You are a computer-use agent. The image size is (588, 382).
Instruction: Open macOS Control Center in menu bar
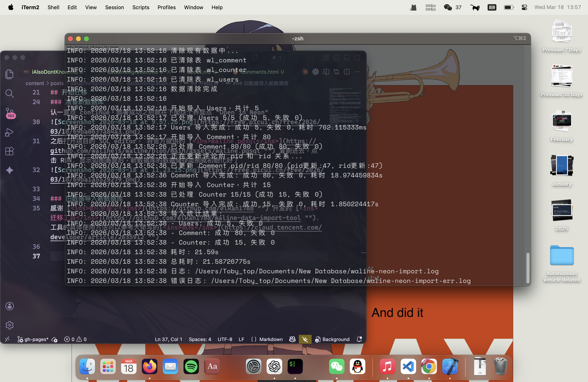click(x=525, y=7)
